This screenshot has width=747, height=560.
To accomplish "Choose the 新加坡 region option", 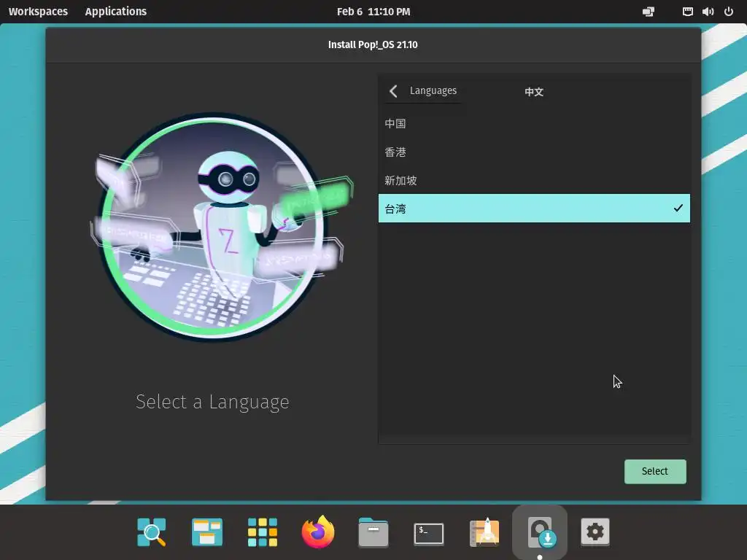I will [x=534, y=181].
